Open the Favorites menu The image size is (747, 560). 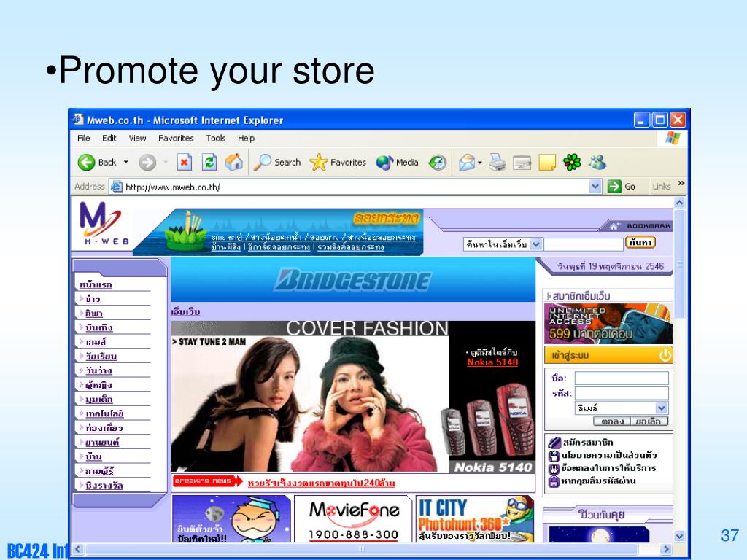176,138
